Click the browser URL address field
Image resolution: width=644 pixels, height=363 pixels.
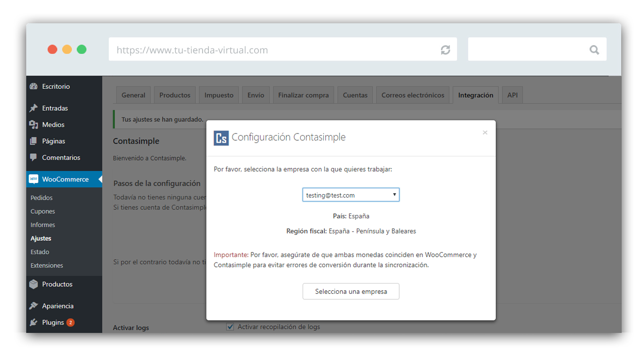(283, 49)
